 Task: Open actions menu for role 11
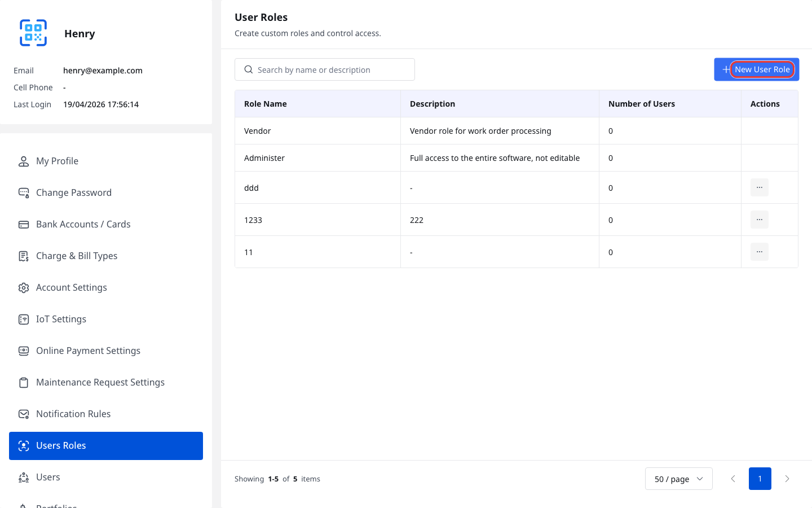coord(760,252)
